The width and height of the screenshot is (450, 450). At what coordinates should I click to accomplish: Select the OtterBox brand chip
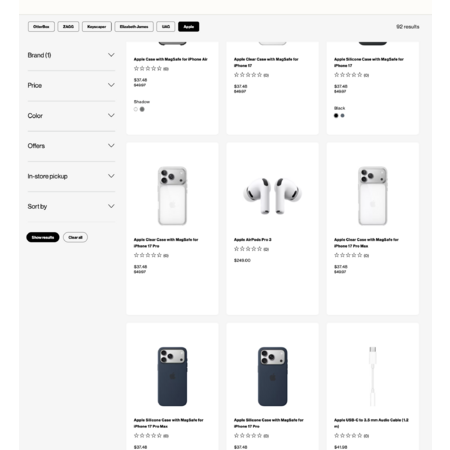tap(41, 27)
